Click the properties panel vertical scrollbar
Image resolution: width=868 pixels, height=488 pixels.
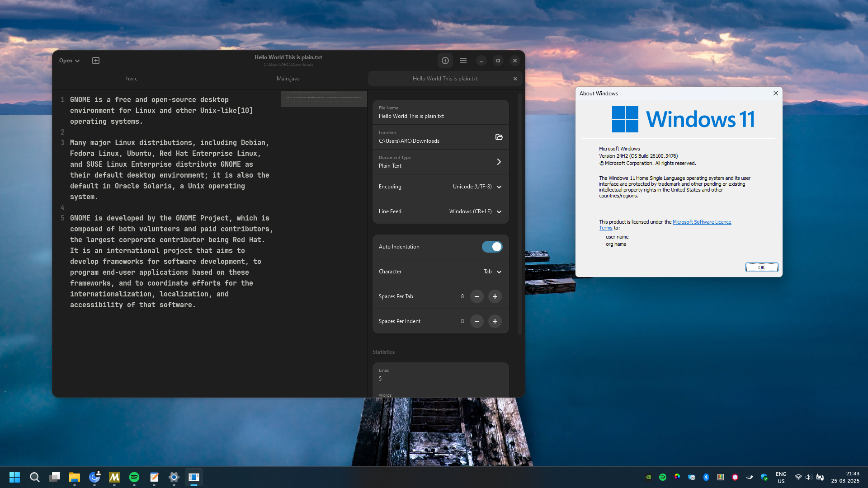click(x=520, y=213)
